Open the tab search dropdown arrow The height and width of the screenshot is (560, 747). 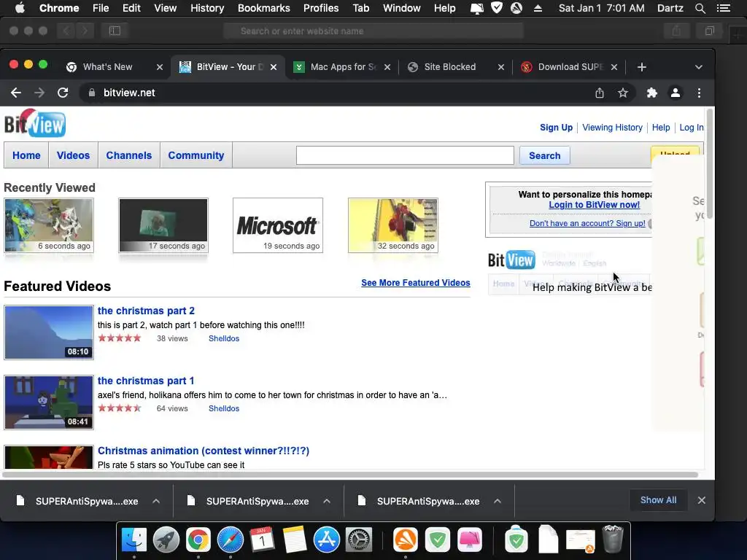point(699,67)
